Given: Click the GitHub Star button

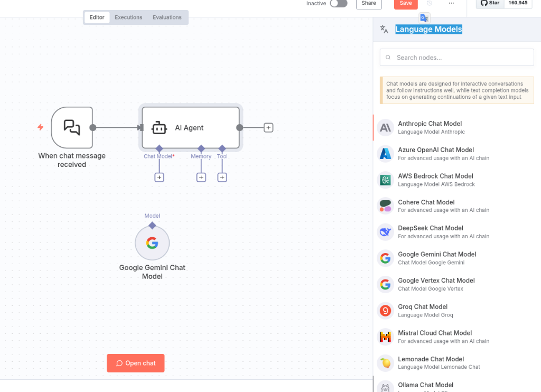Looking at the screenshot, I should point(490,3).
